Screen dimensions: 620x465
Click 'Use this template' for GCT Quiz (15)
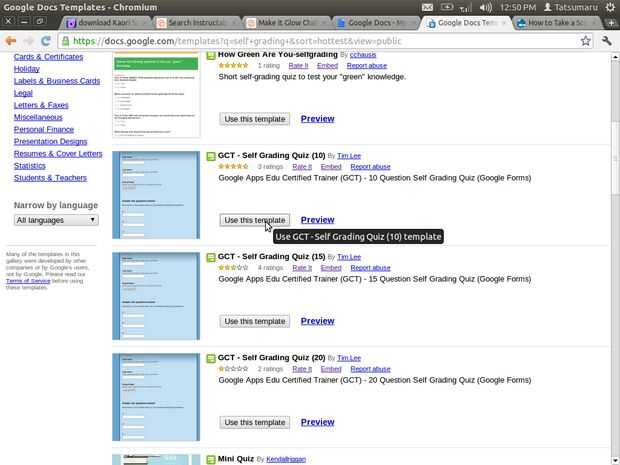tap(255, 321)
